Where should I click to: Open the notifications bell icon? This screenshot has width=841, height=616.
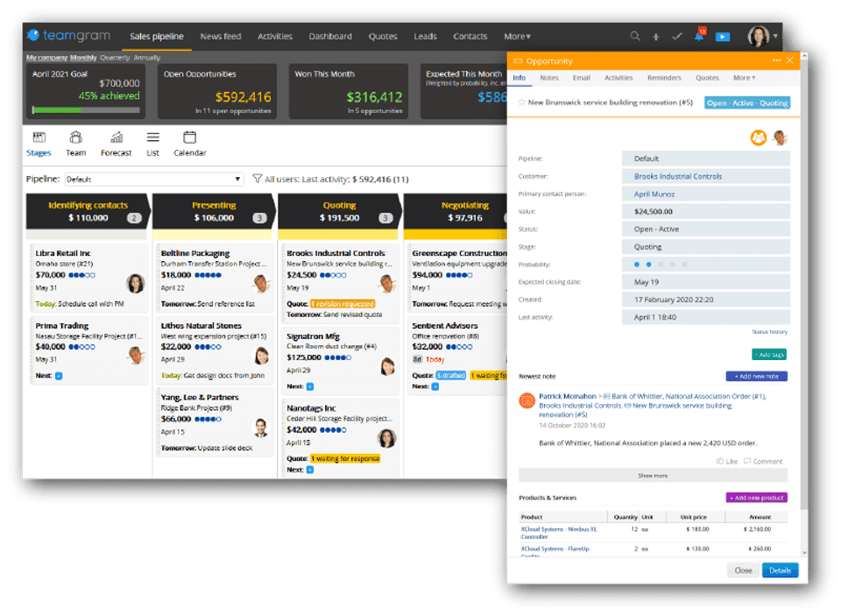point(699,36)
